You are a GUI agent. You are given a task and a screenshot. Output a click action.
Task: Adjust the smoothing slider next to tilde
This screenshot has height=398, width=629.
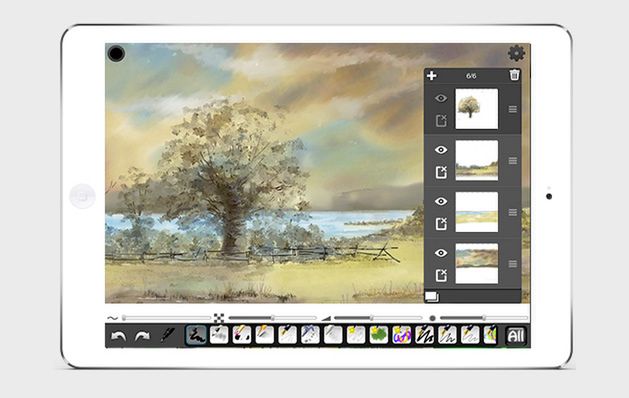166,318
